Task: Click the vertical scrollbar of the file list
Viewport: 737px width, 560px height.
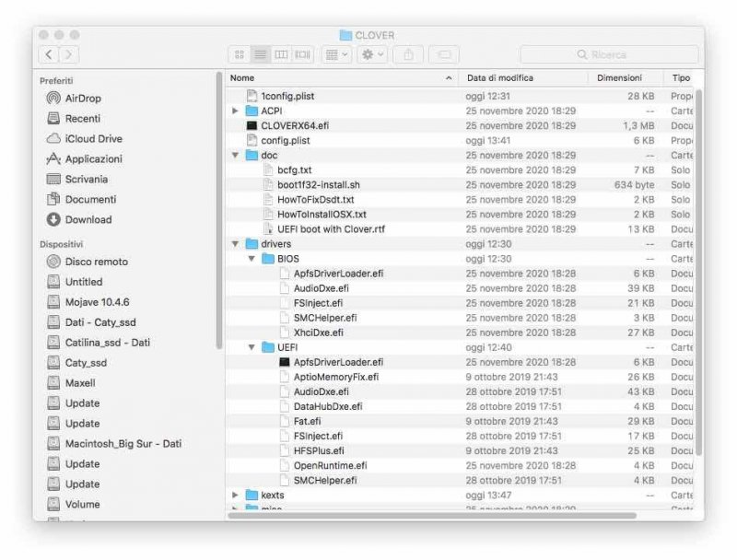Action: (699, 273)
